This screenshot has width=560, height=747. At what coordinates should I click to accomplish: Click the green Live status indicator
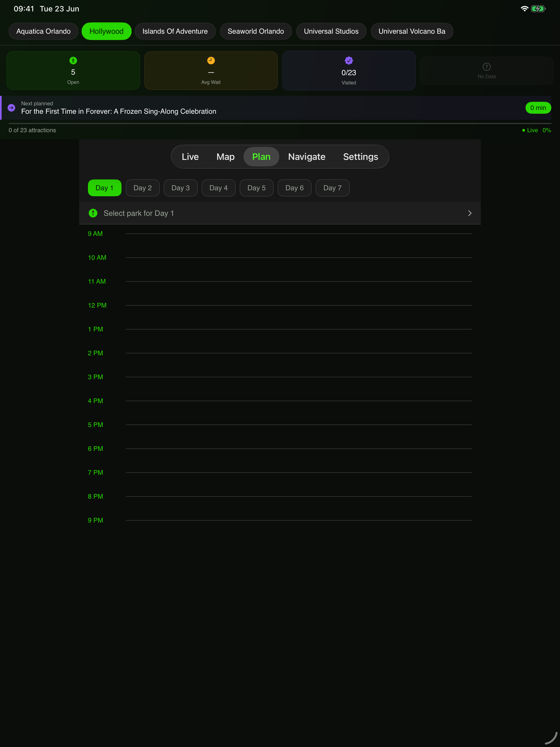(x=530, y=130)
